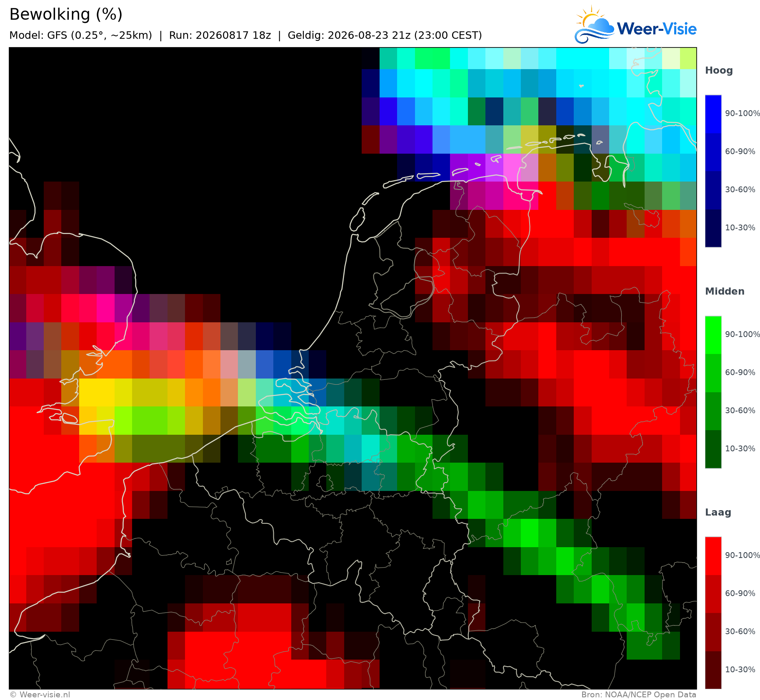Select the Midden 30-60% green swatch
Image resolution: width=760 pixels, height=700 pixels.
(713, 411)
